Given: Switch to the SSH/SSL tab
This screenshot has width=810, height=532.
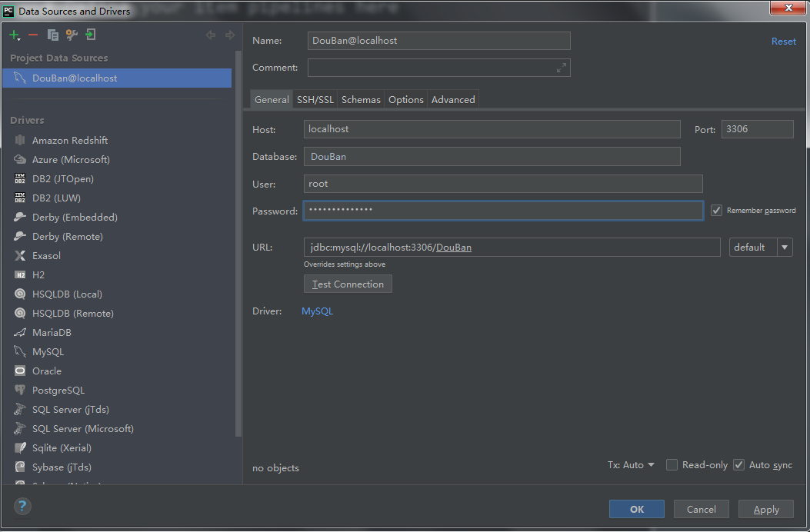Looking at the screenshot, I should (x=315, y=100).
